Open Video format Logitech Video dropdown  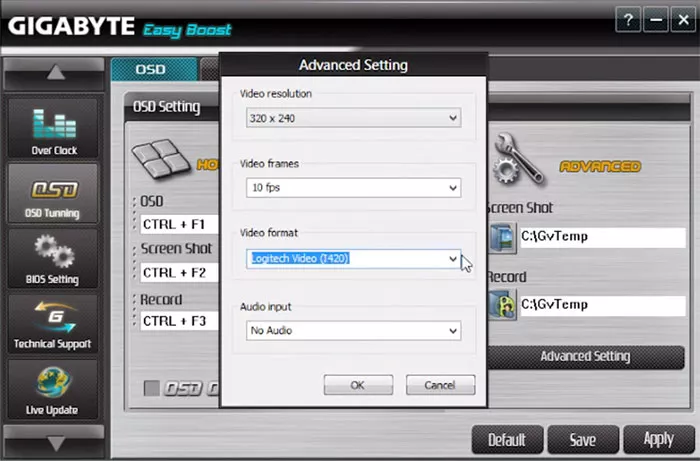(x=353, y=258)
